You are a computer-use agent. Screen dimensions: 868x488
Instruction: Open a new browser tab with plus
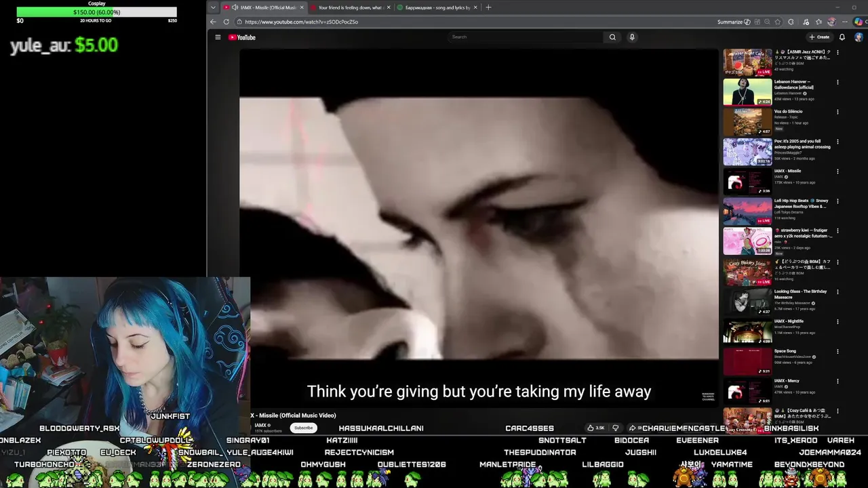pyautogui.click(x=488, y=7)
